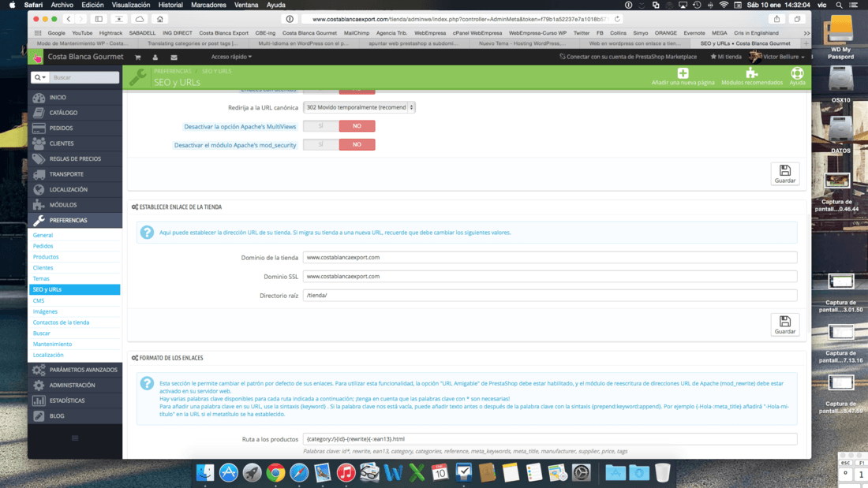This screenshot has width=868, height=488.
Task: Open the Temas preferences submenu
Action: [x=41, y=279]
